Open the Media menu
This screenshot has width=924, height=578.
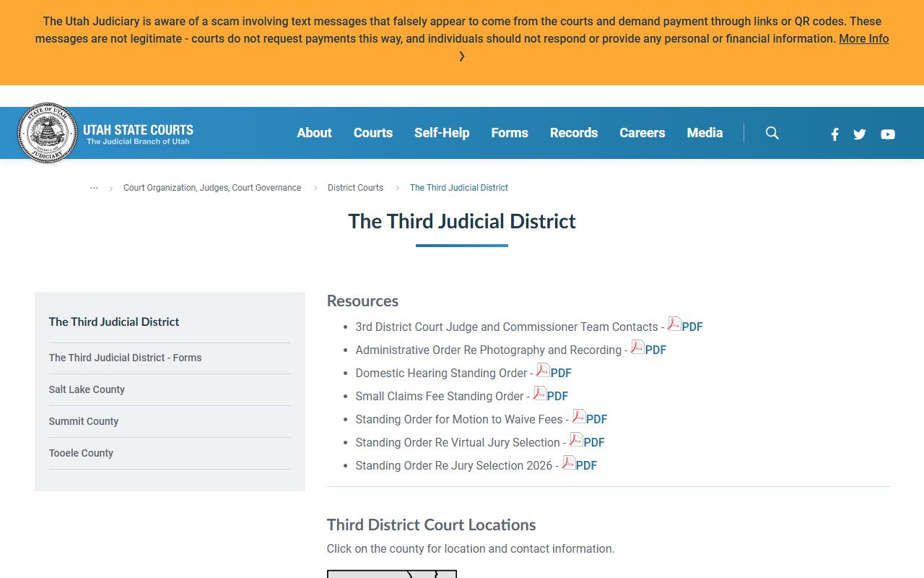tap(705, 133)
